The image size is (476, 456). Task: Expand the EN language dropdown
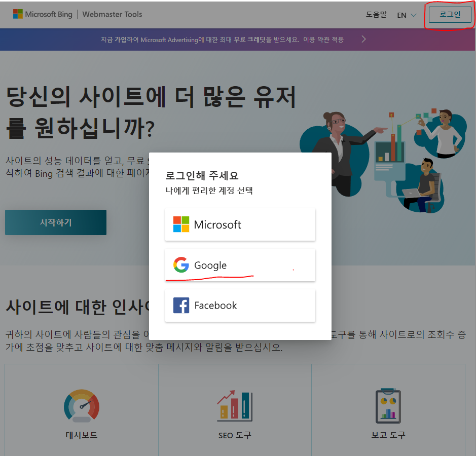coord(407,15)
